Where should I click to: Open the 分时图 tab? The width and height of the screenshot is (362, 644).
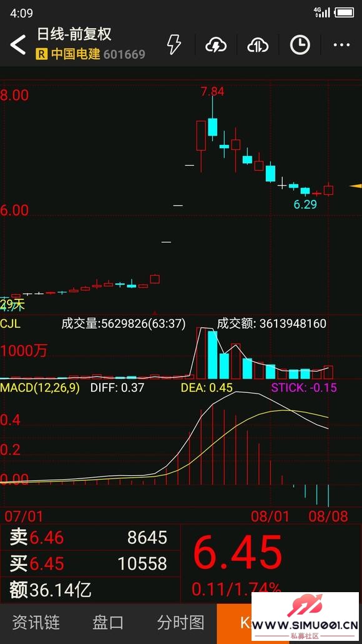click(180, 623)
